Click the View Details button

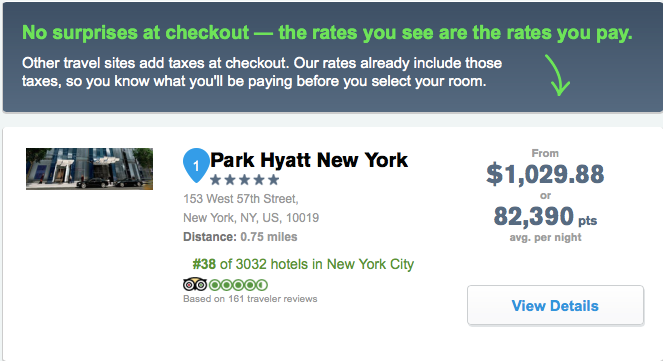click(555, 305)
